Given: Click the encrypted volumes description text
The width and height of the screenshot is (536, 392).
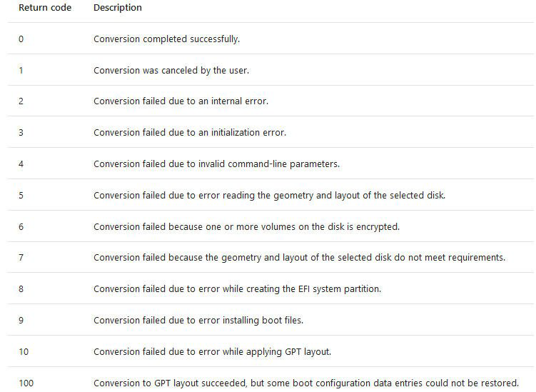Looking at the screenshot, I should point(246,227).
